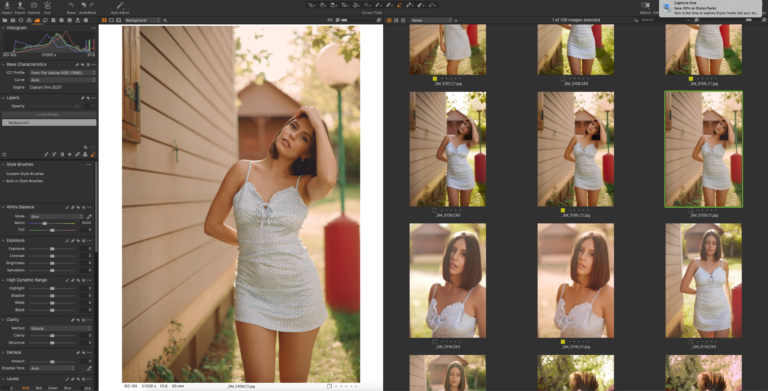Click the Import icon in the toolbar
This screenshot has height=391, width=768.
pos(7,5)
